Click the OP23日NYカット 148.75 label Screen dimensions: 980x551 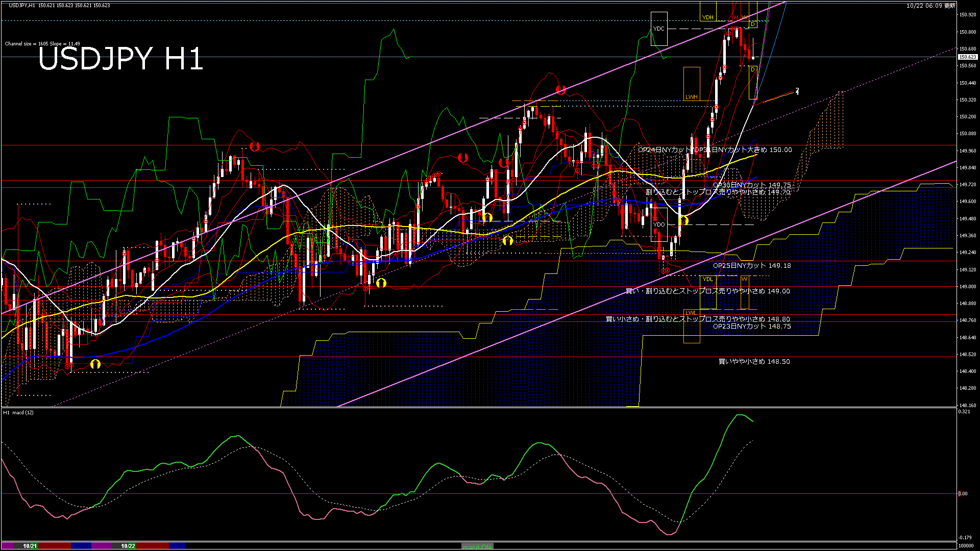tap(751, 326)
